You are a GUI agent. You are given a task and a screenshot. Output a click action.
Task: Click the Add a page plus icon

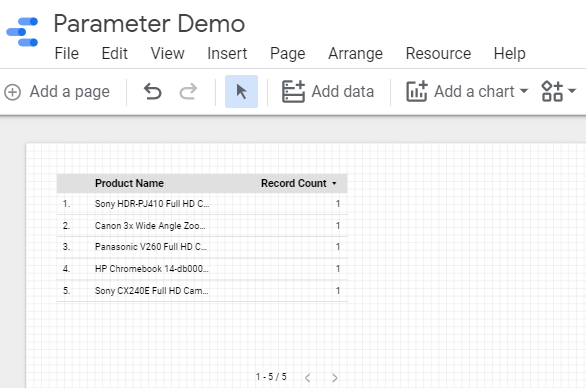coord(12,92)
